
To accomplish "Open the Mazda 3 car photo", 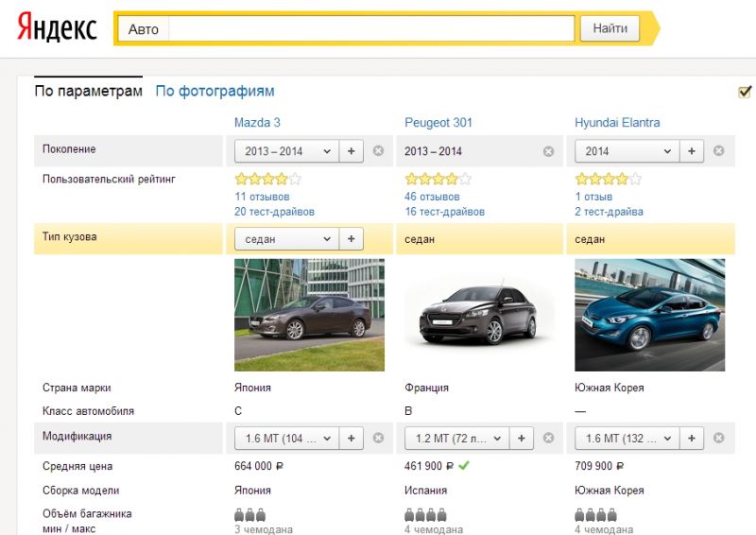I will click(310, 315).
